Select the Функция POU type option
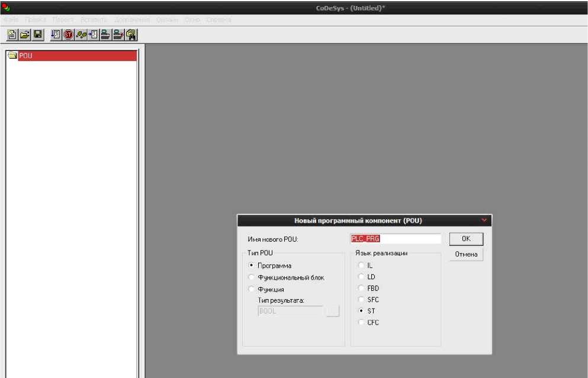Image resolution: width=588 pixels, height=378 pixels. 252,289
